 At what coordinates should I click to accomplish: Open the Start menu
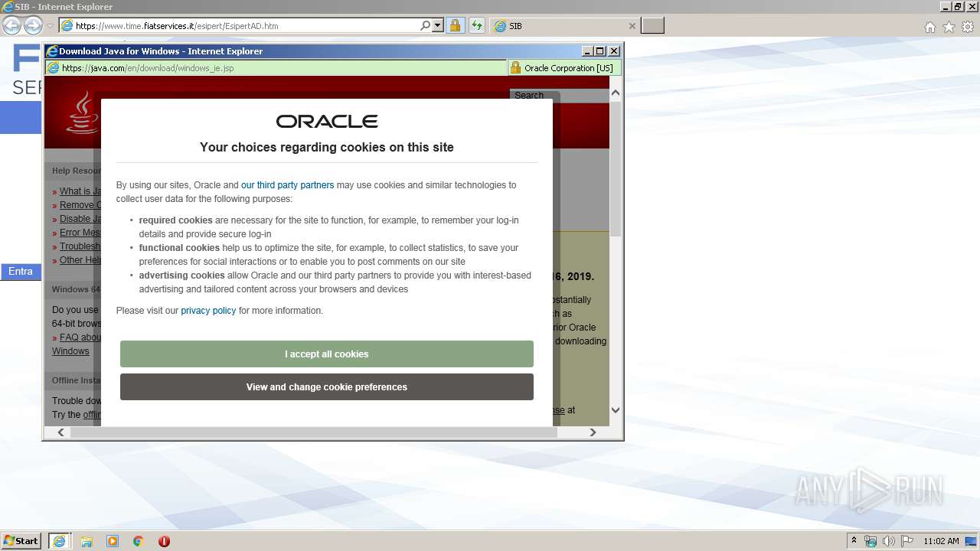(x=21, y=541)
